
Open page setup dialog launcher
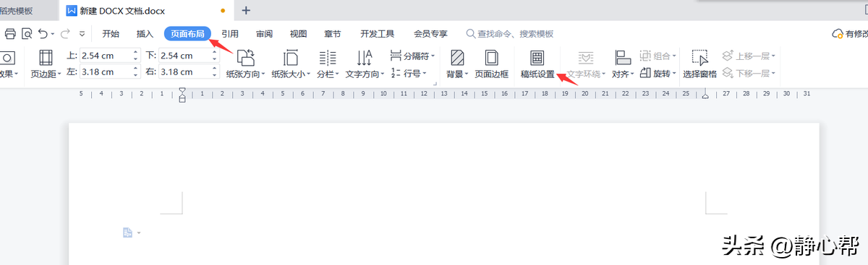point(435,84)
